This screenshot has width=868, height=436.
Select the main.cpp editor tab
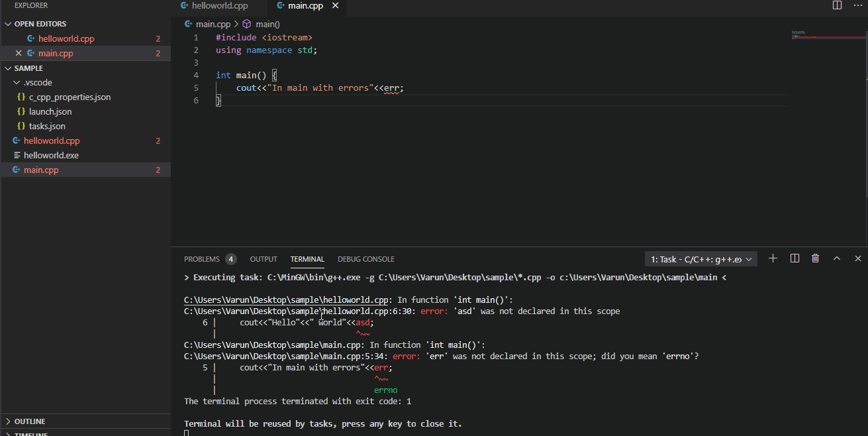pyautogui.click(x=307, y=6)
